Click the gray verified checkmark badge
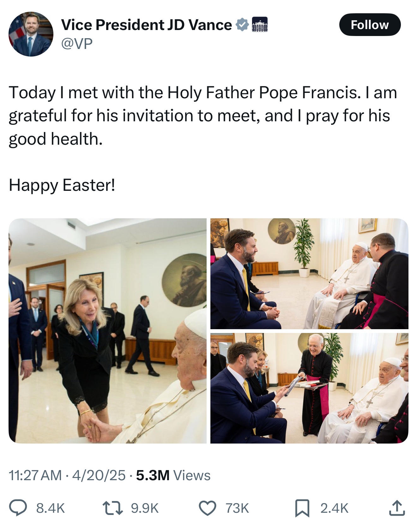 pos(242,25)
